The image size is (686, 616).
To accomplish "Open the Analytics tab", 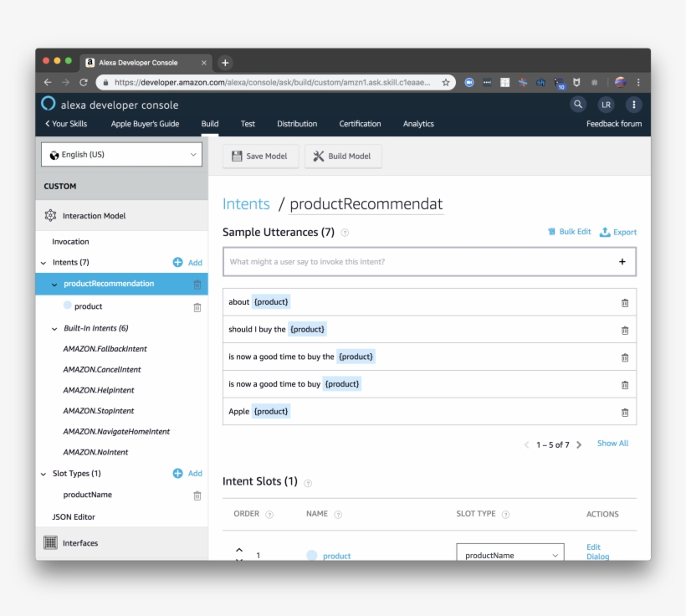I will 418,124.
